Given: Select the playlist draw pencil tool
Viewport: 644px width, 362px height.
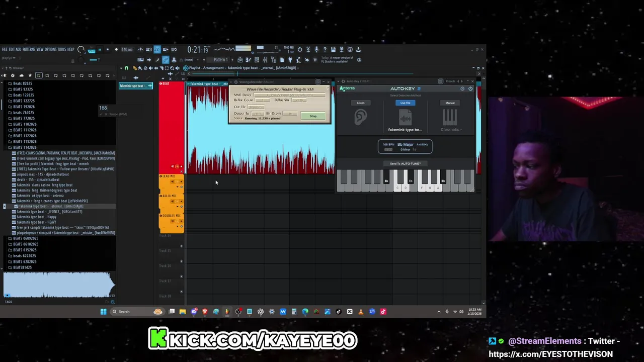Looking at the screenshot, I should point(135,68).
